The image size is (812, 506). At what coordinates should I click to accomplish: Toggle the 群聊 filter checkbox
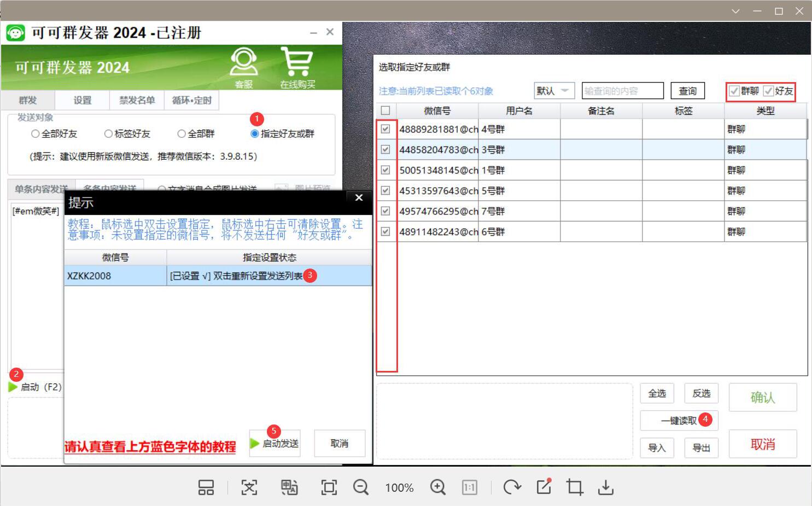coord(734,91)
